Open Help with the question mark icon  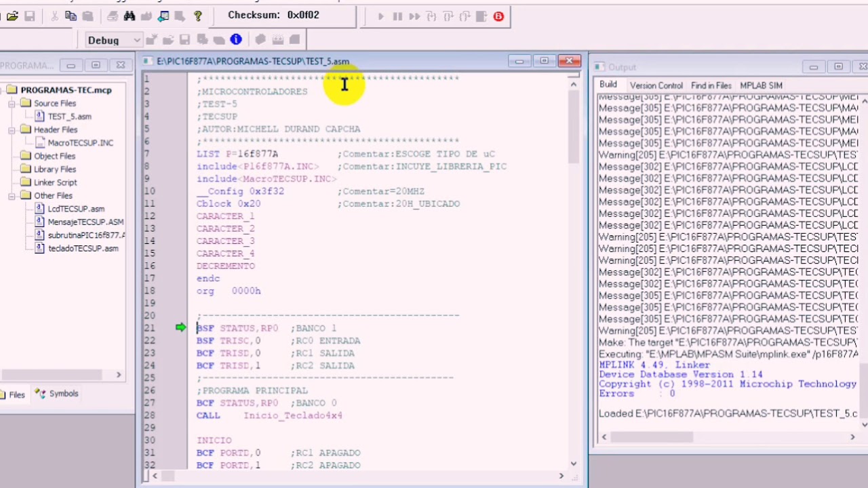pos(198,16)
